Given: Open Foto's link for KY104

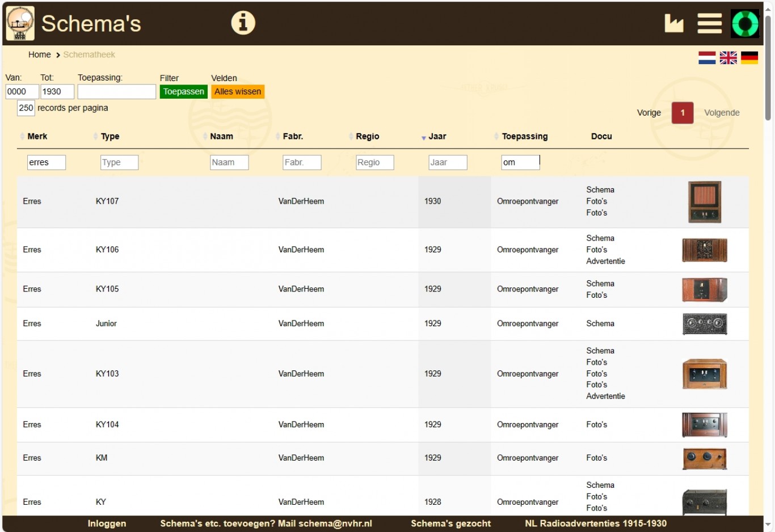Looking at the screenshot, I should [596, 425].
